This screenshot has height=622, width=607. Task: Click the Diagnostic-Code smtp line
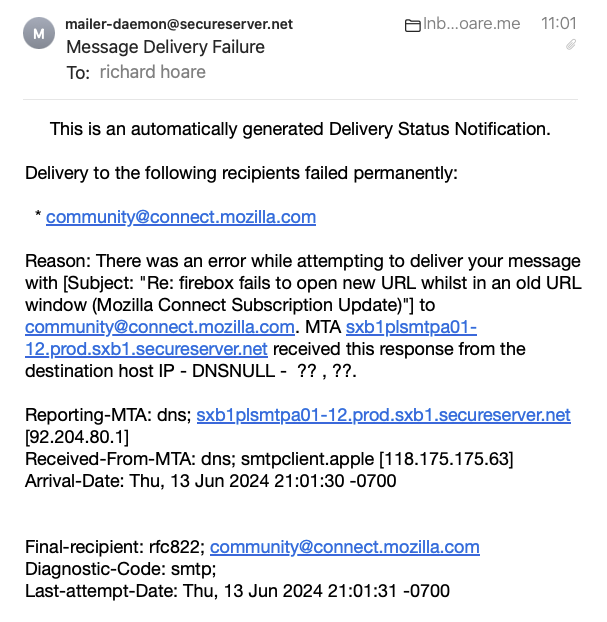coord(119,569)
